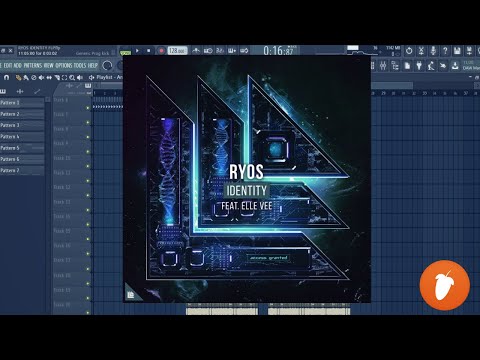Screen dimensions: 480x360
Task: Select Pattern 5 in the picker
Action: pos(22,148)
